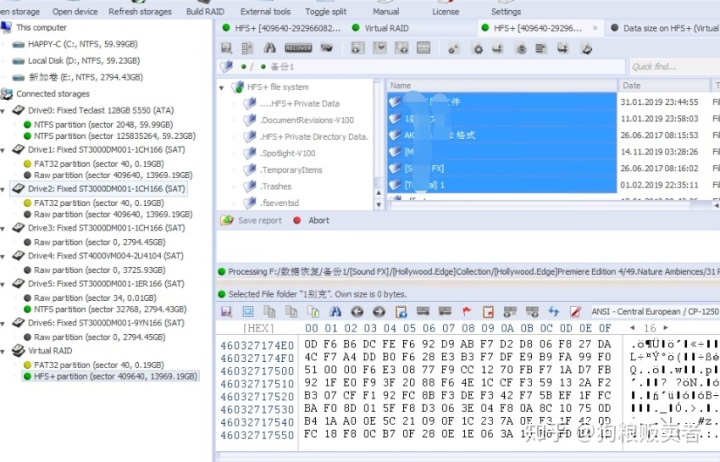Collapse the Drive6 ST3000DM001-9YN166 node

(3, 323)
